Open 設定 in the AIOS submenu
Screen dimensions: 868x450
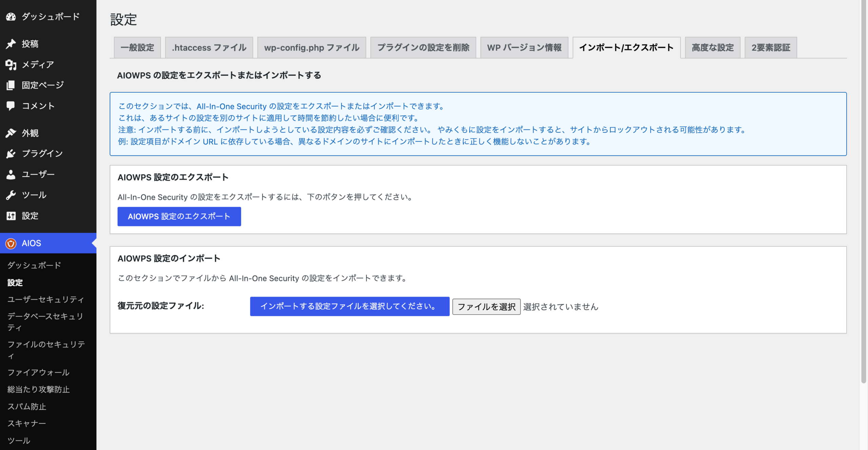[x=15, y=283]
